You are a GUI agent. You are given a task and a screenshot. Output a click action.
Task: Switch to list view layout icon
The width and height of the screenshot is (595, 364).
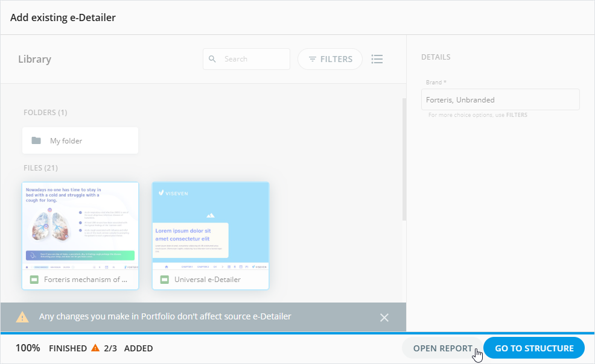click(x=377, y=59)
